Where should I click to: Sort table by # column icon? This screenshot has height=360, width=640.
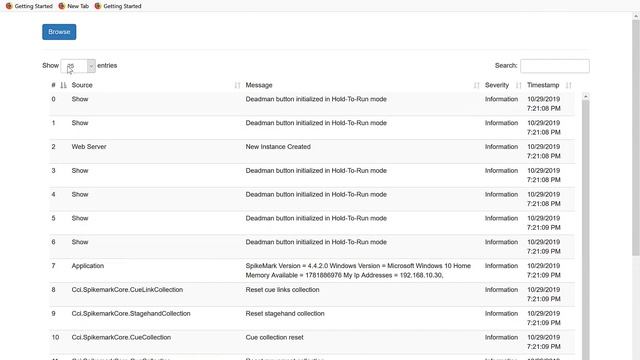pos(63,85)
